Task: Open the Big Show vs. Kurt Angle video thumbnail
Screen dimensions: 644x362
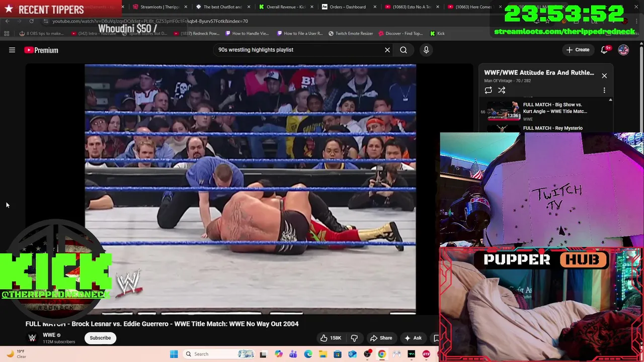Action: [503, 111]
